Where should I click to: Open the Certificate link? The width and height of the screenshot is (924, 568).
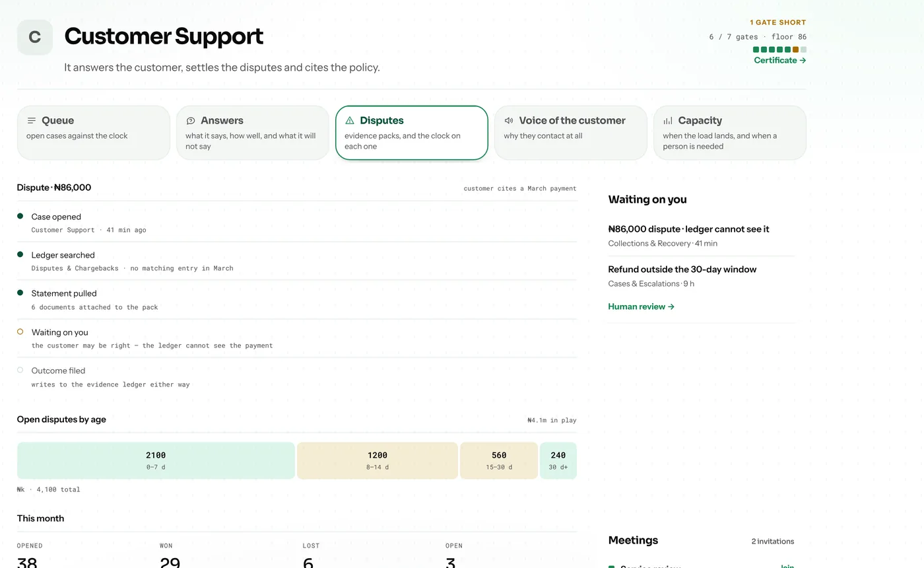pos(780,60)
